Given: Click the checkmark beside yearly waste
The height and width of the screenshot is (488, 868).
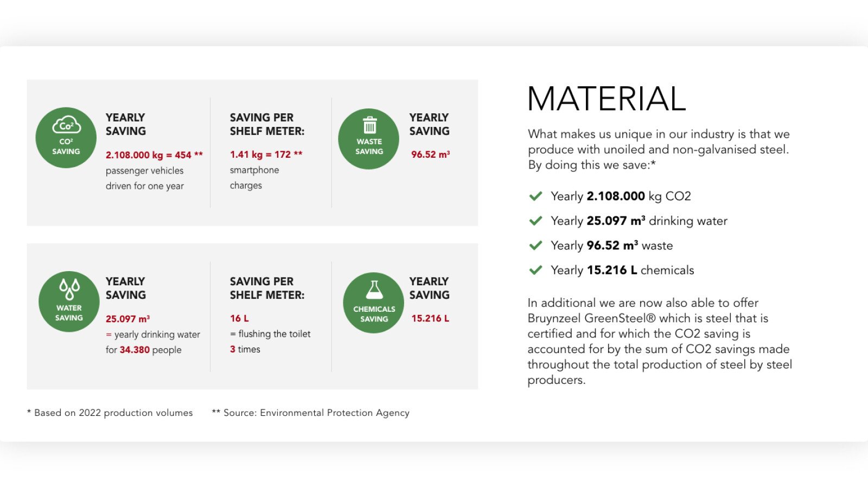Looking at the screenshot, I should point(535,246).
